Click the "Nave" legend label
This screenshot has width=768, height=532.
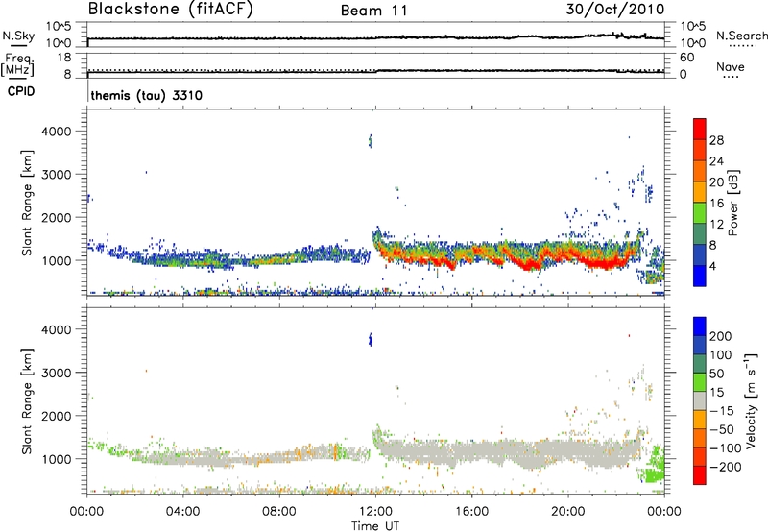(x=731, y=66)
